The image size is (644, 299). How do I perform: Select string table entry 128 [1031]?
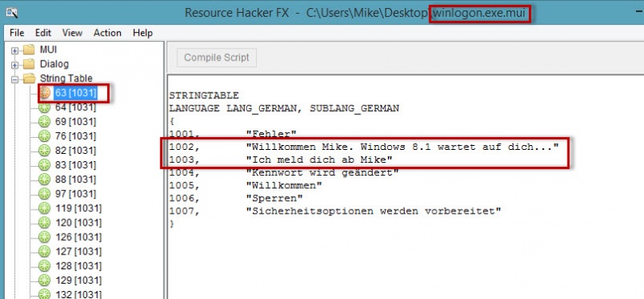point(78,266)
